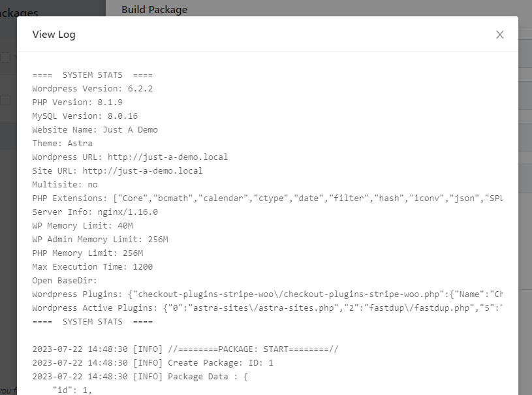Click the Site URL just-a-demo.local address
Image resolution: width=532 pixels, height=395 pixels.
coord(143,170)
